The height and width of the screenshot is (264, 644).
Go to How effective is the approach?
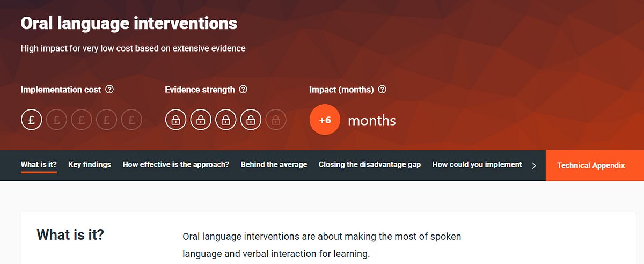pos(176,165)
